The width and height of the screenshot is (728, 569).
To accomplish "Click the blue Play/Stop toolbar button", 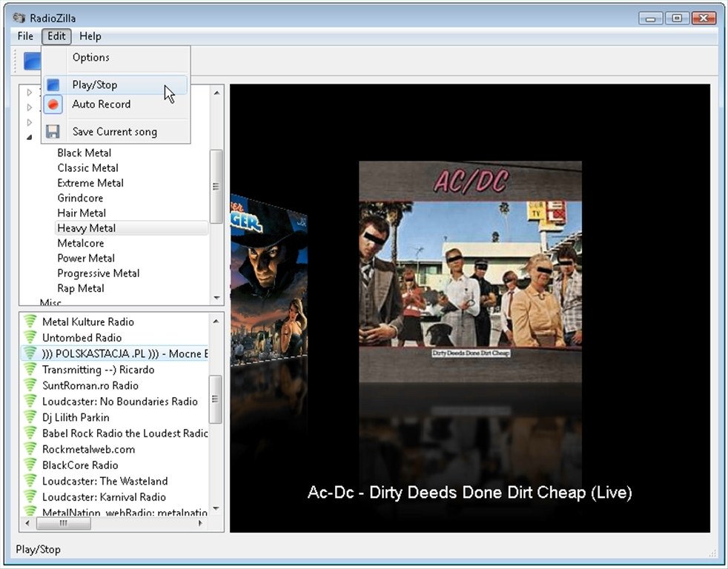I will pos(32,61).
